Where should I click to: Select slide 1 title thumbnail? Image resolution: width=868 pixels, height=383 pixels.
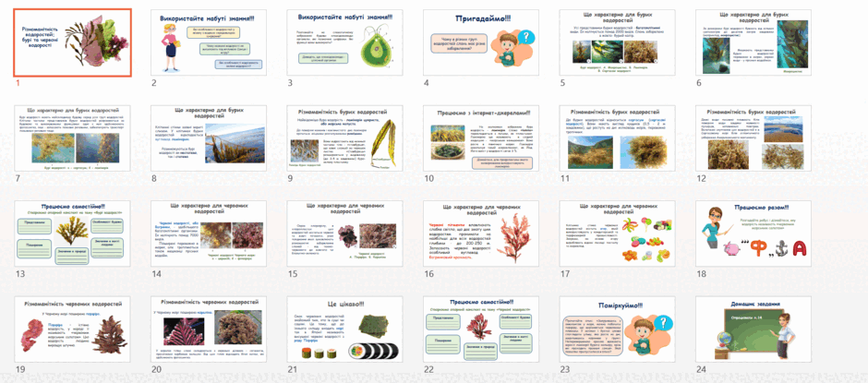[x=73, y=42]
